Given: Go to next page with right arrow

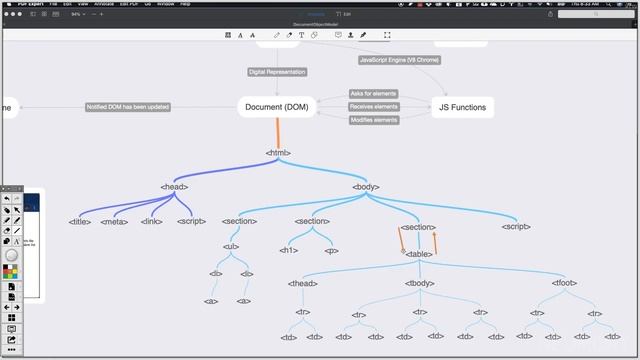Looking at the screenshot, I should pyautogui.click(x=17, y=307).
